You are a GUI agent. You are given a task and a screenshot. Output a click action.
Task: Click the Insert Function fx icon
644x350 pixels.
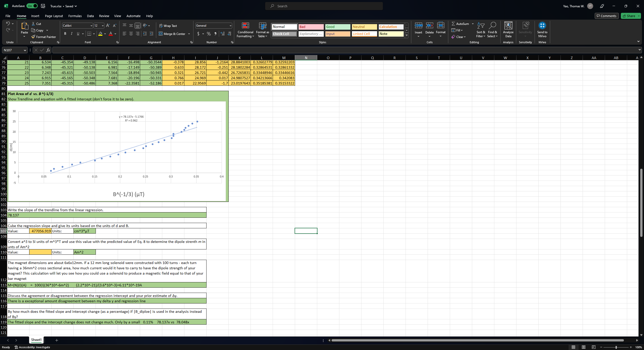(48, 50)
